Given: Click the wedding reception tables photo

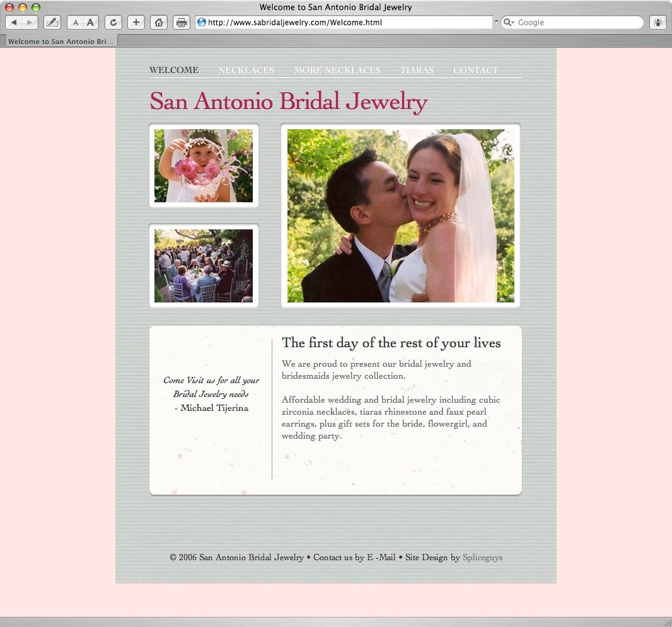Looking at the screenshot, I should 204,265.
